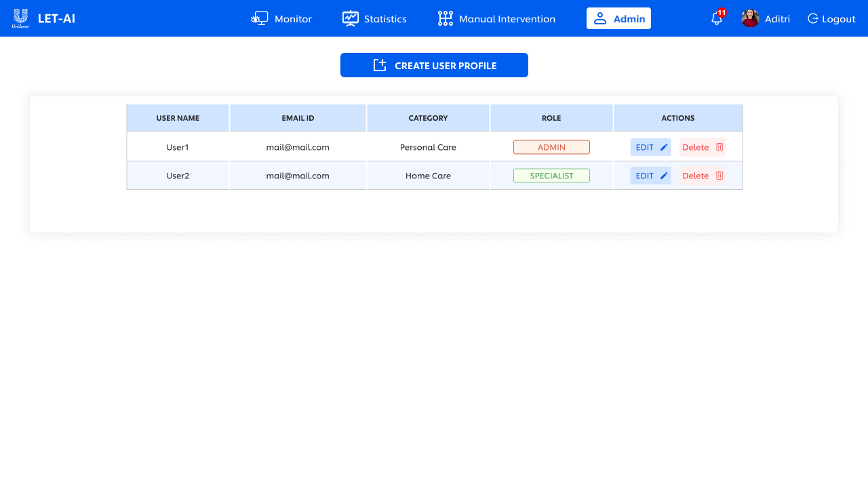Click the trash icon in User2 row
Viewport: 868px width, 478px height.
(x=719, y=176)
